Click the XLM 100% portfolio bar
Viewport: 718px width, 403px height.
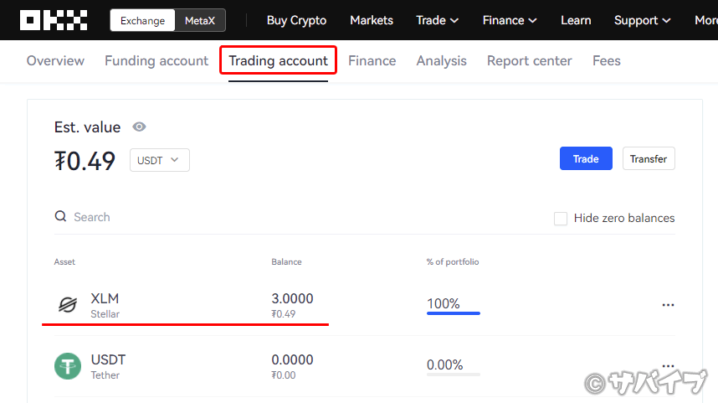[x=453, y=313]
